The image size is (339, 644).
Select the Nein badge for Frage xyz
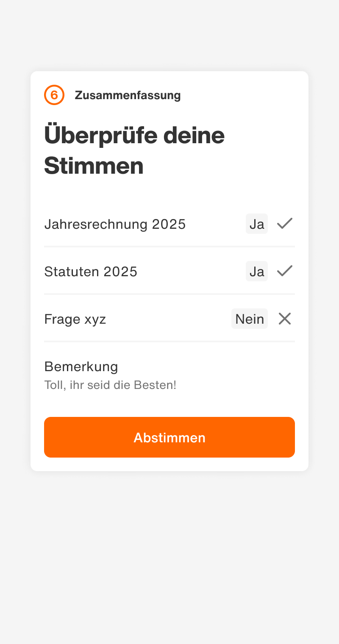(x=250, y=319)
